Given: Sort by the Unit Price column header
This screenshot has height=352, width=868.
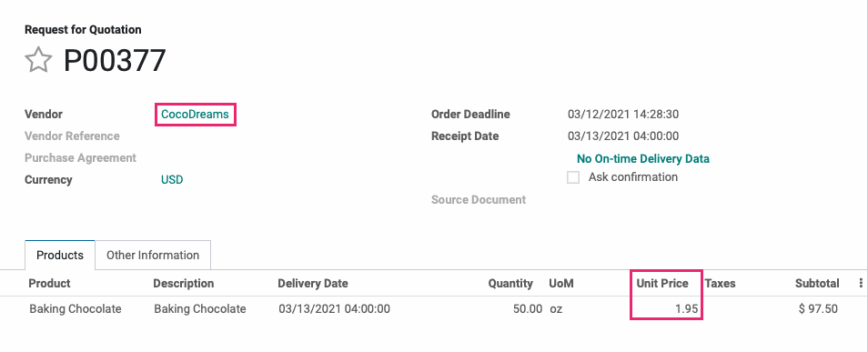Looking at the screenshot, I should pos(662,284).
